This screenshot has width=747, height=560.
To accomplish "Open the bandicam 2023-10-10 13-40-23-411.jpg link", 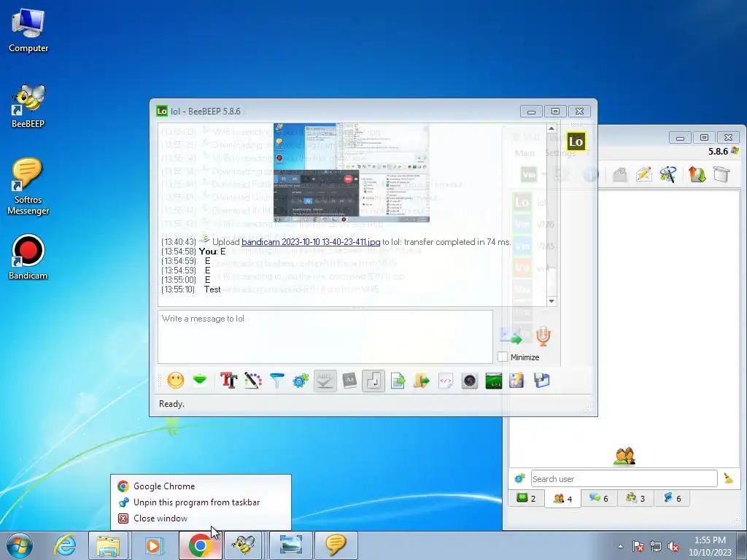I will (311, 242).
